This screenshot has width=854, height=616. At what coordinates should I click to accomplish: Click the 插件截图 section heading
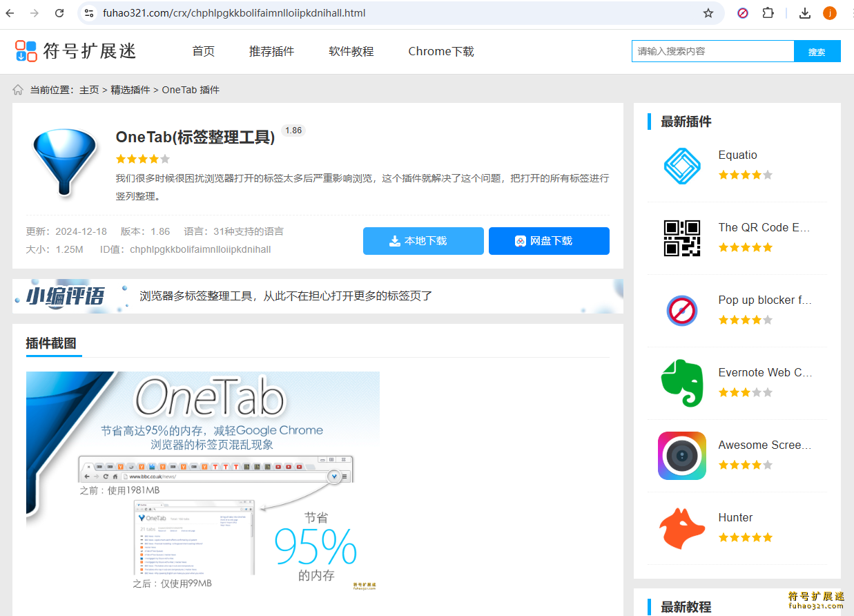(x=51, y=343)
